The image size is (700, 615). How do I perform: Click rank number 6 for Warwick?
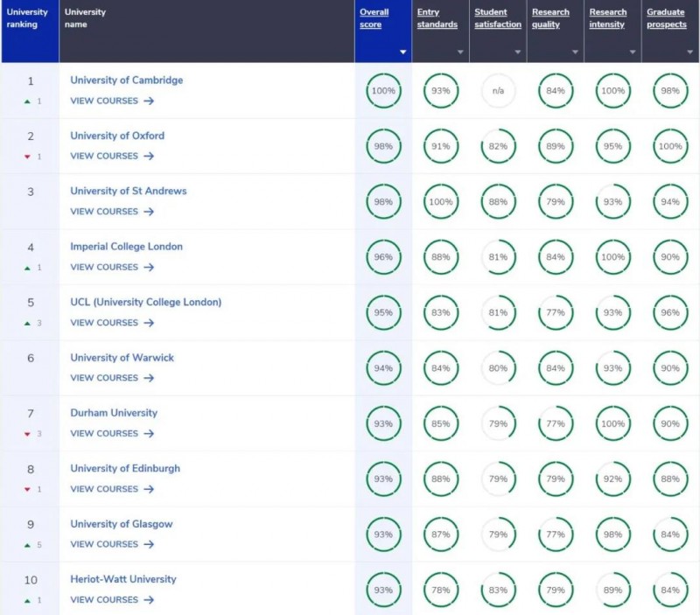31,359
